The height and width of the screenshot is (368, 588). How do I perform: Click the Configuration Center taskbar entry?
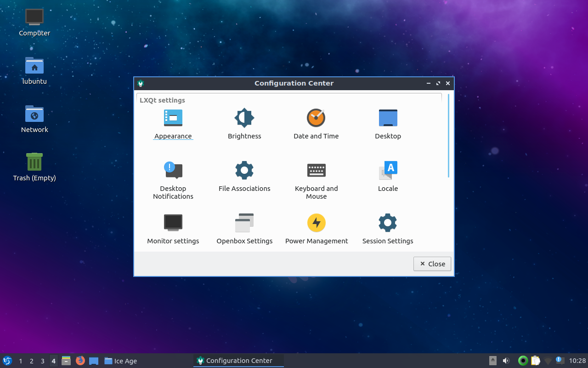tap(239, 361)
